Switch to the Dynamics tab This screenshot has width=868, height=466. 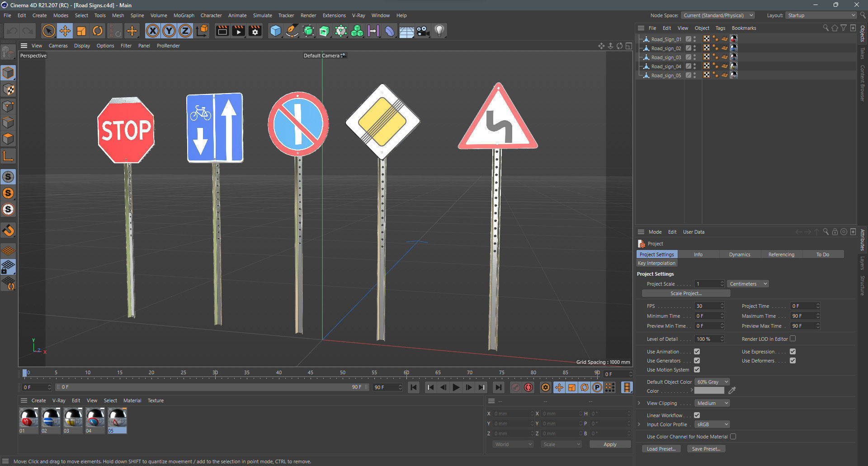pyautogui.click(x=740, y=254)
